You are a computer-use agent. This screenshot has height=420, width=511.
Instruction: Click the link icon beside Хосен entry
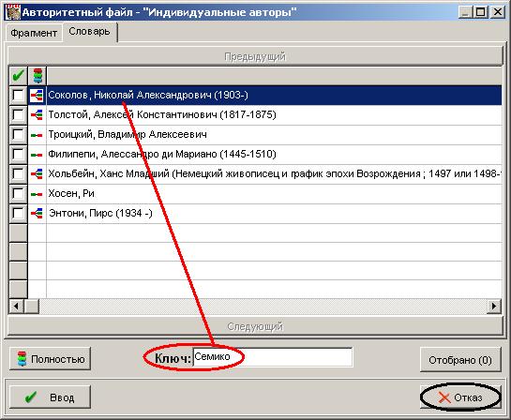click(37, 194)
